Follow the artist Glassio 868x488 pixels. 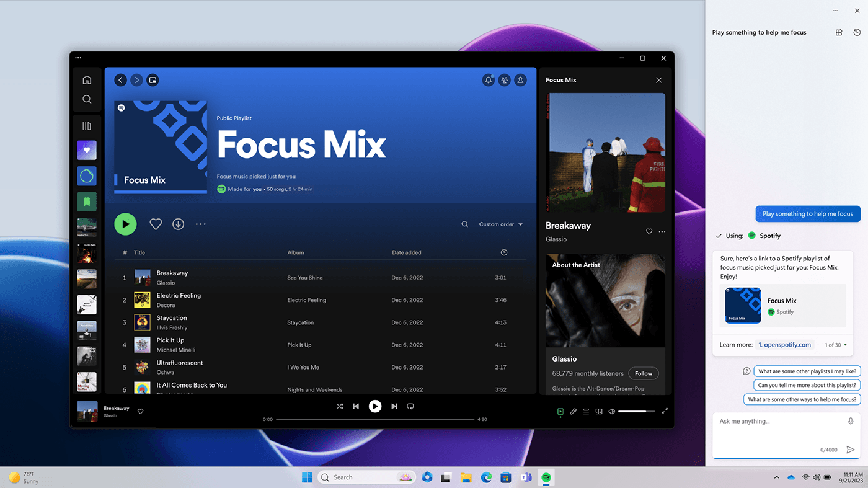pyautogui.click(x=644, y=373)
